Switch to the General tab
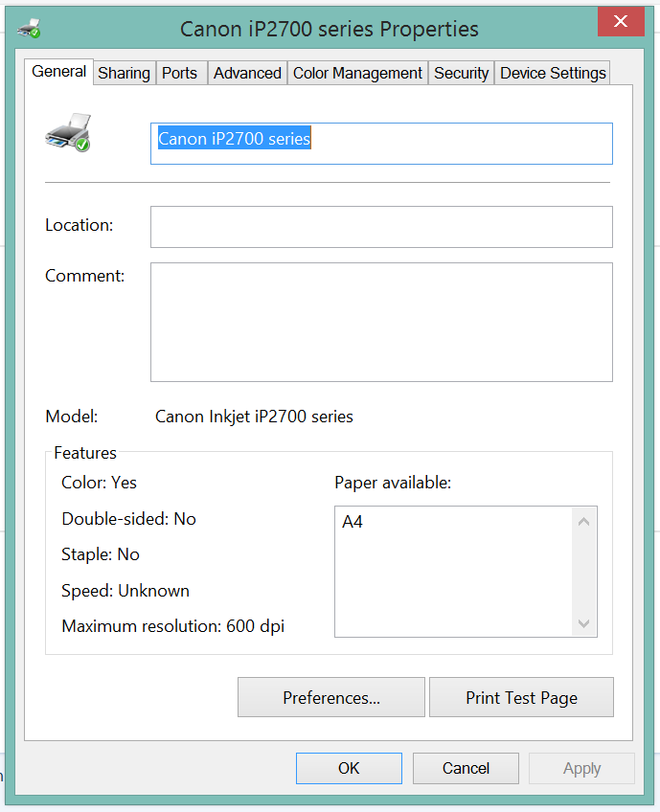The height and width of the screenshot is (812, 660). tap(58, 72)
